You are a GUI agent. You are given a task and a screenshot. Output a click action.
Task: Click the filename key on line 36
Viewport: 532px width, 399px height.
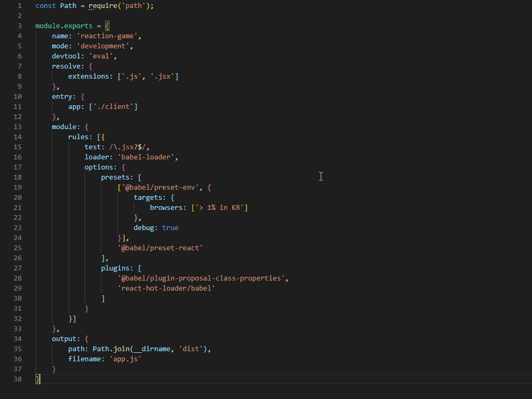(84, 359)
